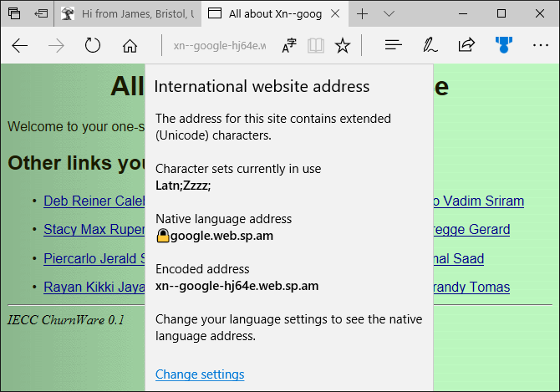The image size is (560, 392).
Task: Open the Piercarlo Jerald link
Action: coord(94,258)
